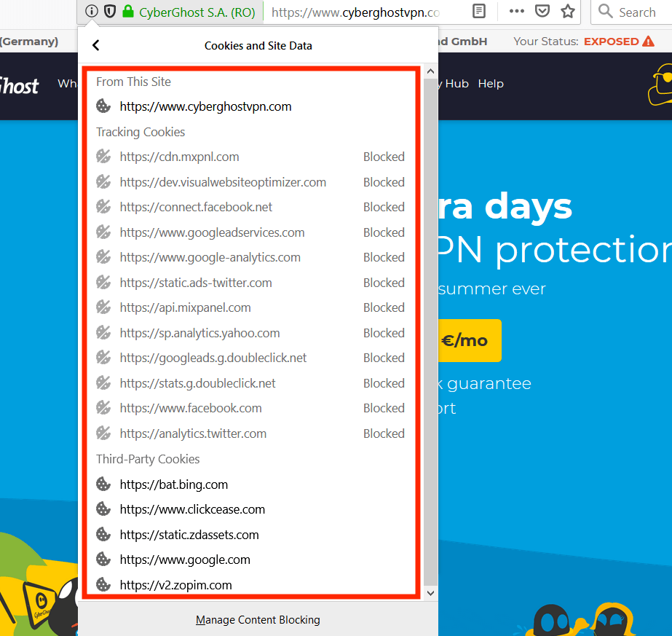The width and height of the screenshot is (672, 636).
Task: Save page to Pocket icon
Action: click(x=542, y=12)
